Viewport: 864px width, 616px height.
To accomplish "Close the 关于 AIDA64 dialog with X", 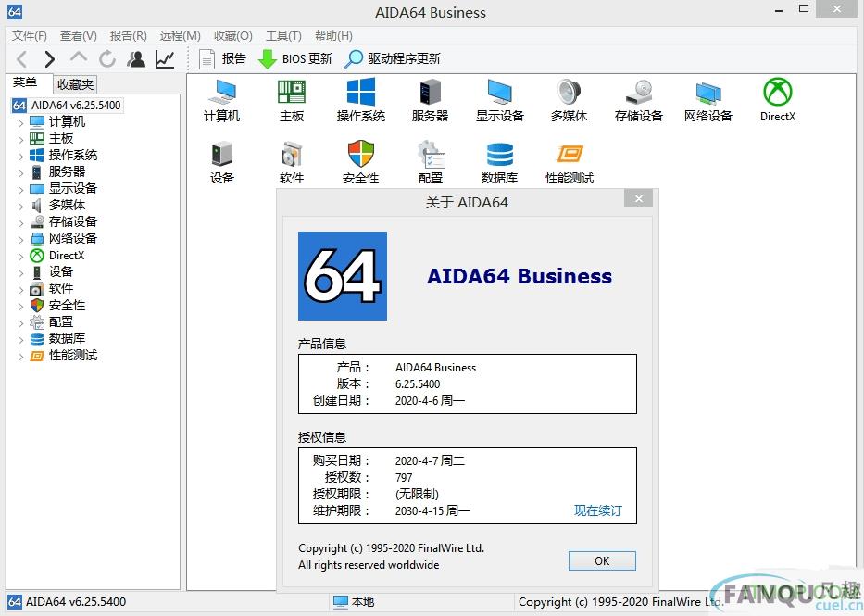I will 639,198.
